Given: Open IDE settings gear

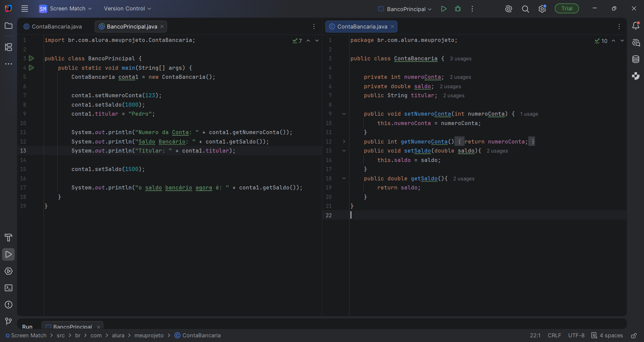Looking at the screenshot, I should click(542, 9).
